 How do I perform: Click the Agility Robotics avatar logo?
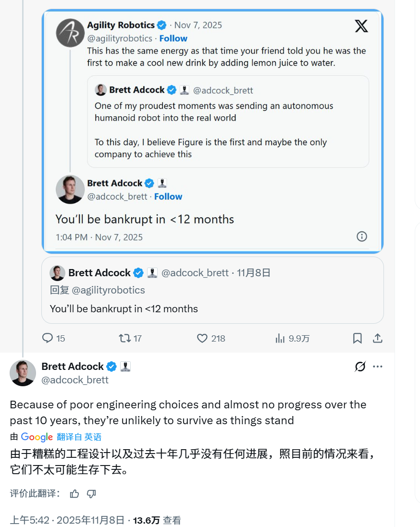point(70,33)
